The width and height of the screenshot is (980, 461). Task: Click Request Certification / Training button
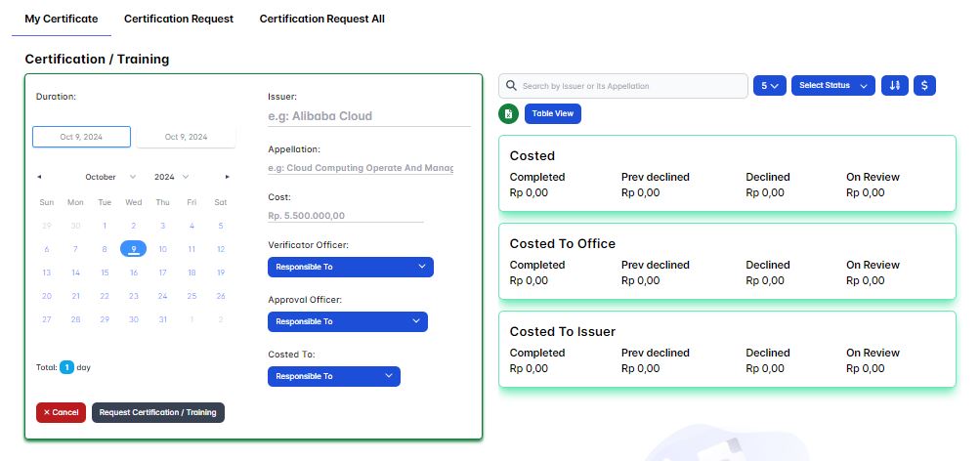(158, 412)
